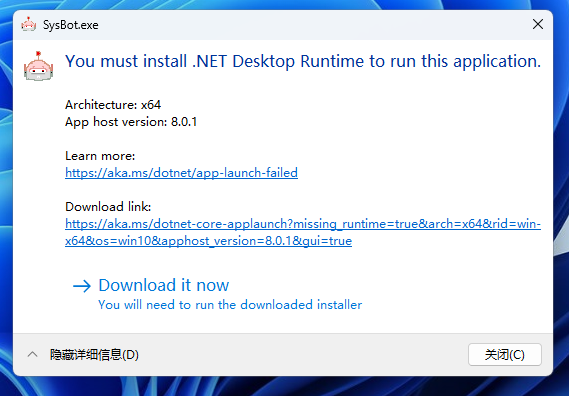Click the "Download link:" label

coord(108,207)
